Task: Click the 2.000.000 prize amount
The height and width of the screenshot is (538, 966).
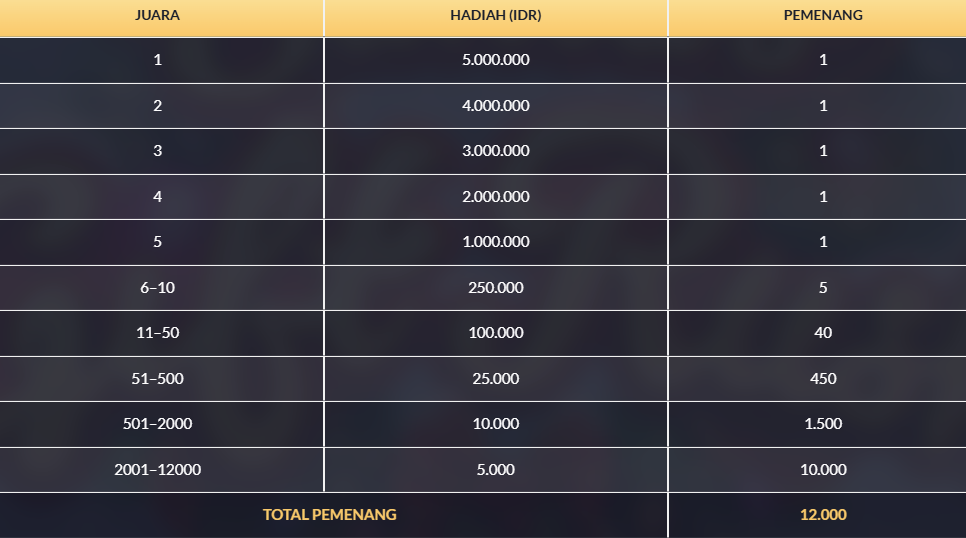Action: point(496,196)
